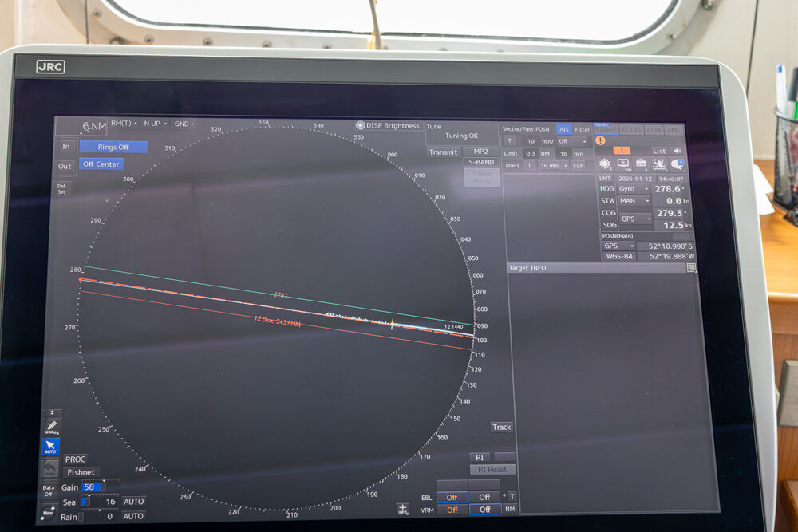Screen dimensions: 798x532
Task: Select the AUTO cursor mode icon
Action: coord(50,447)
